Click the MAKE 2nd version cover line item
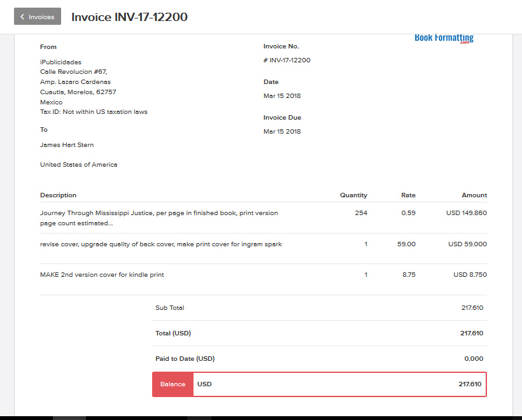 coord(102,275)
